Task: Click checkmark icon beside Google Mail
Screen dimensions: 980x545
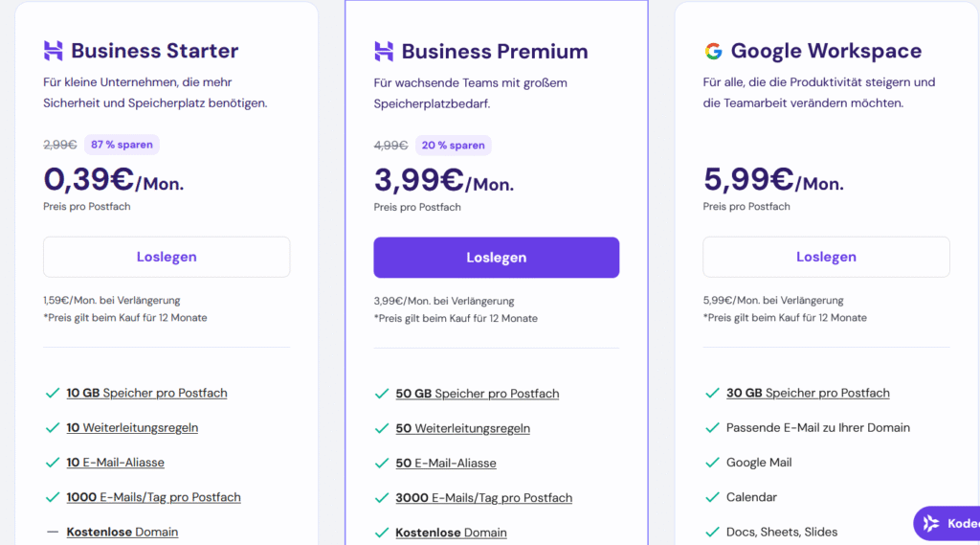Action: [712, 463]
